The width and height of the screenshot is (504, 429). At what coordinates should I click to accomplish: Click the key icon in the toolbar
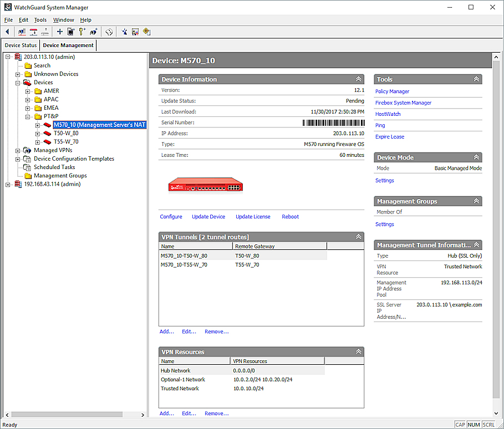(x=82, y=32)
